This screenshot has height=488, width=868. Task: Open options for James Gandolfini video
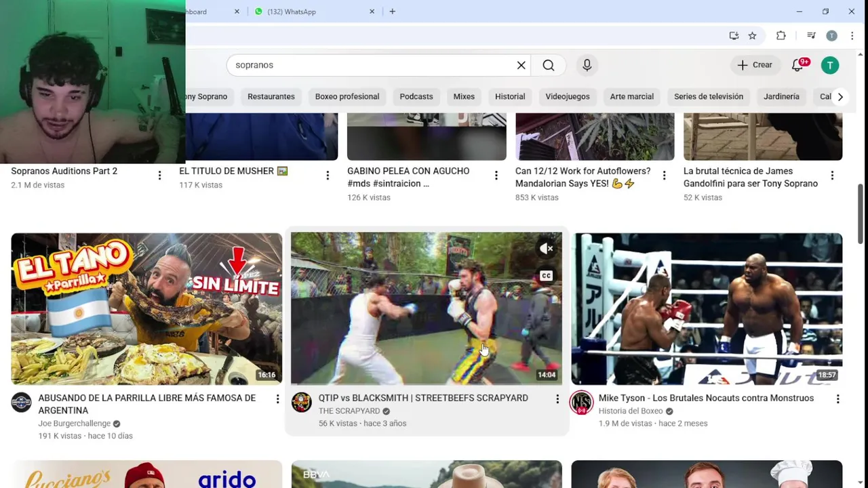[832, 176]
